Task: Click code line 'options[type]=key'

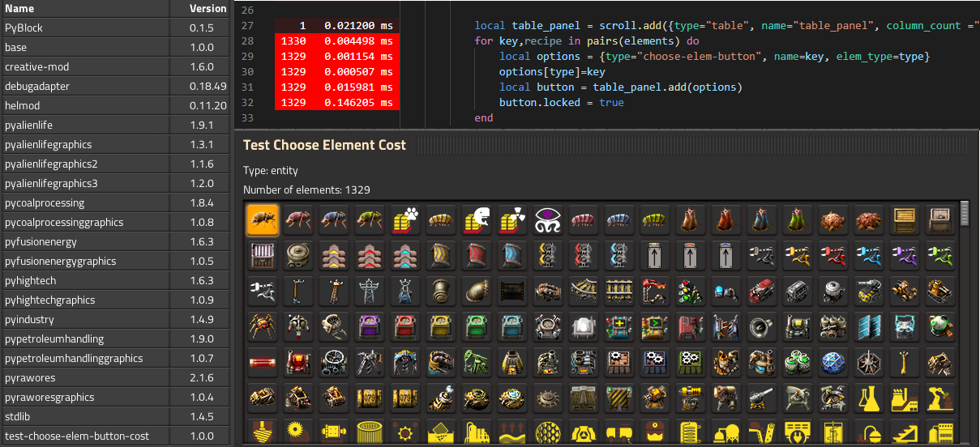Action: (552, 72)
